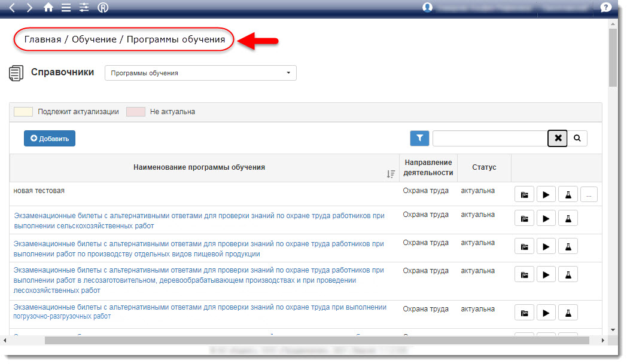This screenshot has height=364, width=627.
Task: Sort by the program name column icon
Action: (391, 174)
